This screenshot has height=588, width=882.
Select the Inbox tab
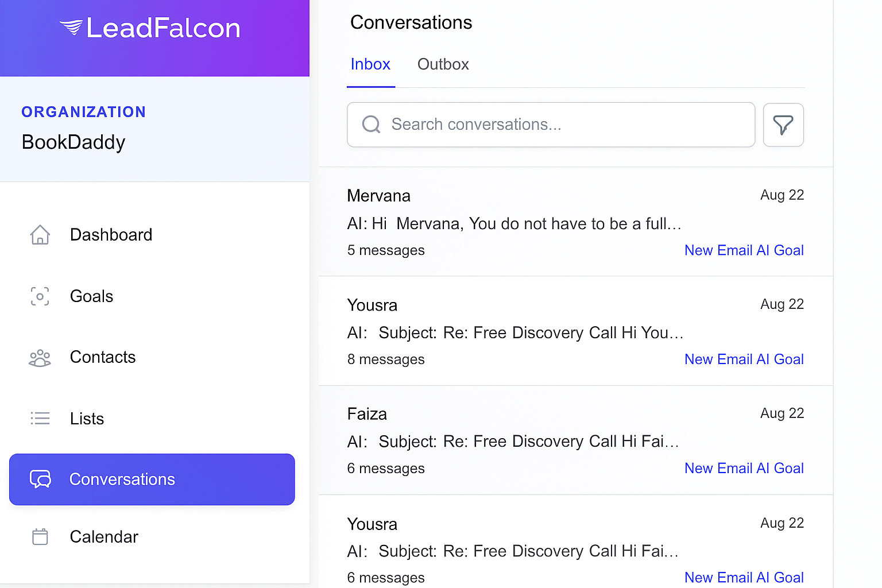point(370,64)
